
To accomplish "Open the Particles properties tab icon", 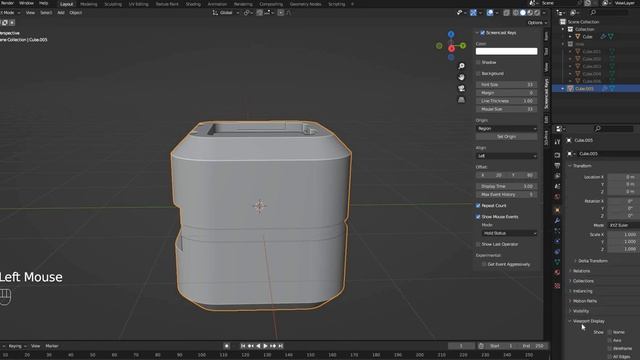I will 557,231.
